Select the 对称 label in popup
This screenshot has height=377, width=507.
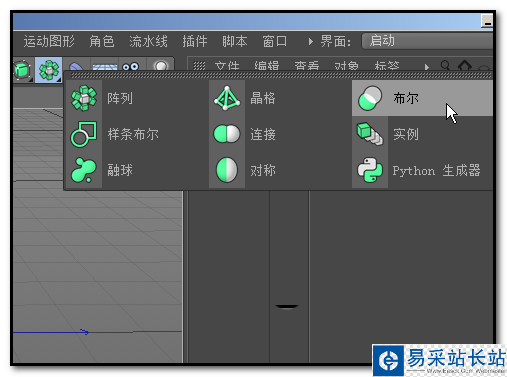263,170
